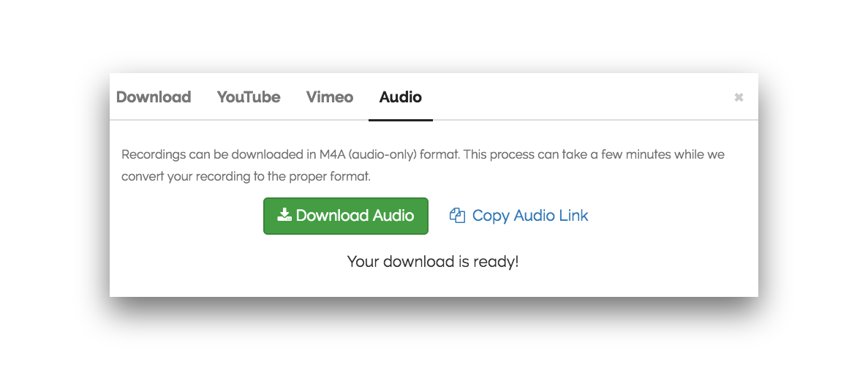Click blank dialog area below the ready message
The width and height of the screenshot is (868, 370).
[433, 284]
